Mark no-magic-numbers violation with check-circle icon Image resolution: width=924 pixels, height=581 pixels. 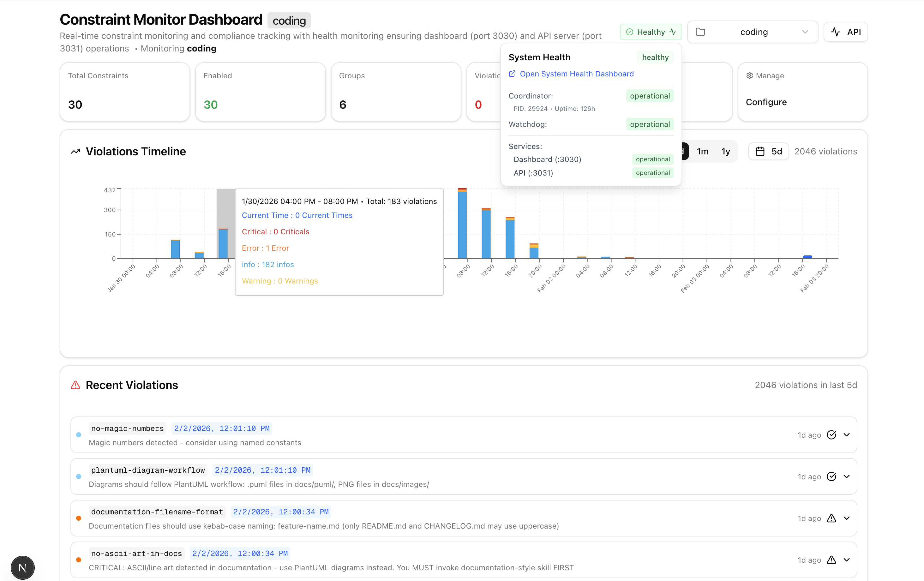tap(831, 435)
